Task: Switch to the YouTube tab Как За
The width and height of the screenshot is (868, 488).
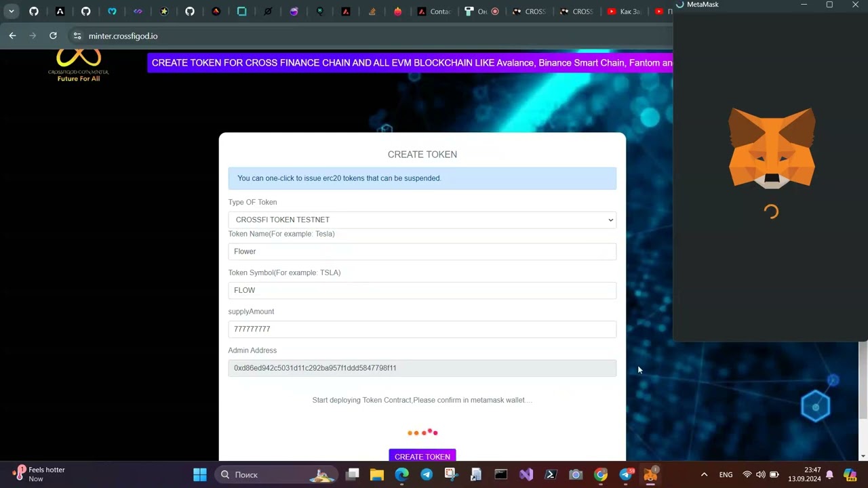Action: pyautogui.click(x=625, y=12)
